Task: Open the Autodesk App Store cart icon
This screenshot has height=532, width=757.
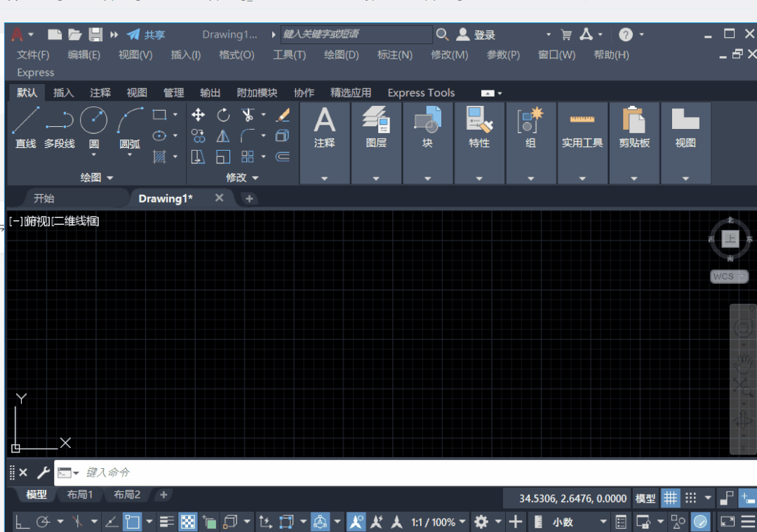Action: click(566, 35)
